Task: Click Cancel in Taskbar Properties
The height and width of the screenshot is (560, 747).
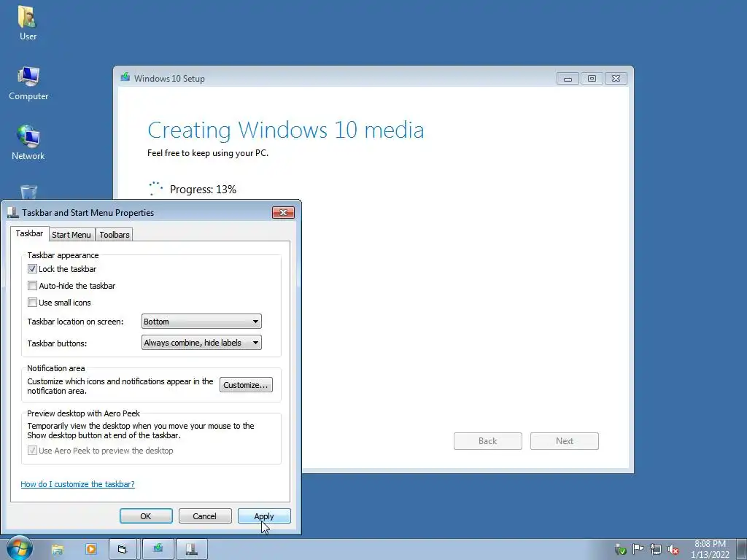Action: coord(205,516)
